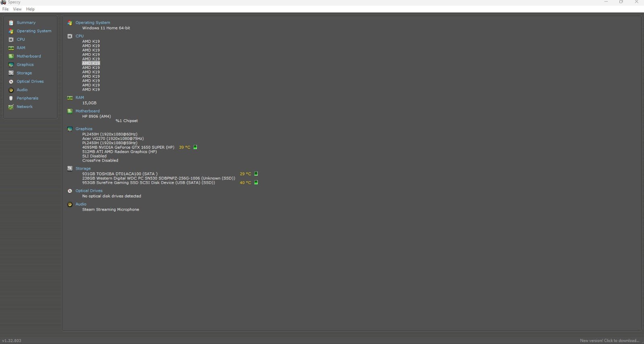Viewport: 644px width, 344px height.
Task: Open the Help menu
Action: point(30,9)
